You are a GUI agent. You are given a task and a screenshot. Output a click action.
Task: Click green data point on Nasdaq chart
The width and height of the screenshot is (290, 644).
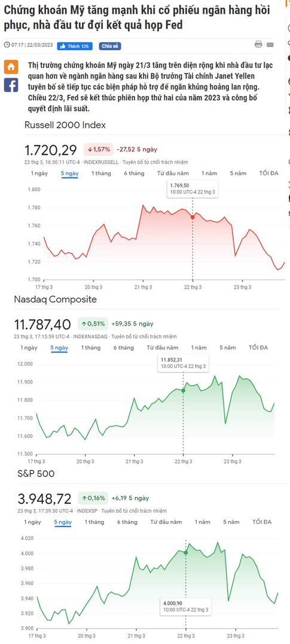183,391
